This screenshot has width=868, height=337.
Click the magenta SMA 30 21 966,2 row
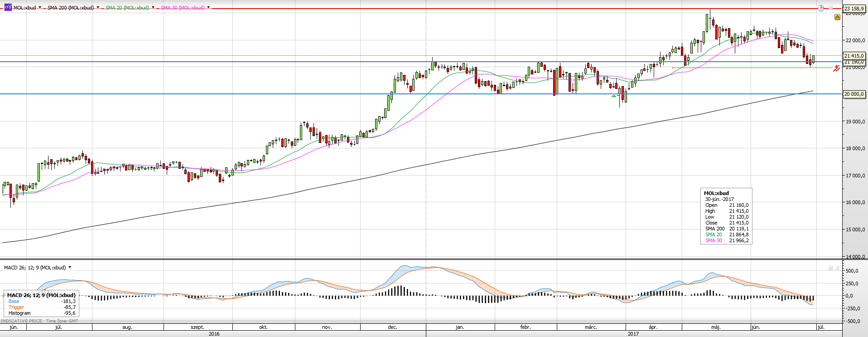[727, 240]
